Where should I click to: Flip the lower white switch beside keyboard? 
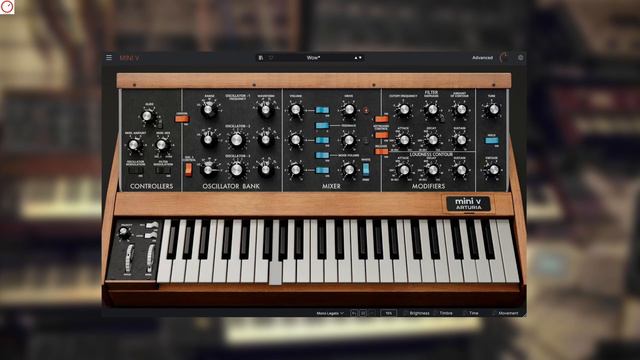point(151,235)
